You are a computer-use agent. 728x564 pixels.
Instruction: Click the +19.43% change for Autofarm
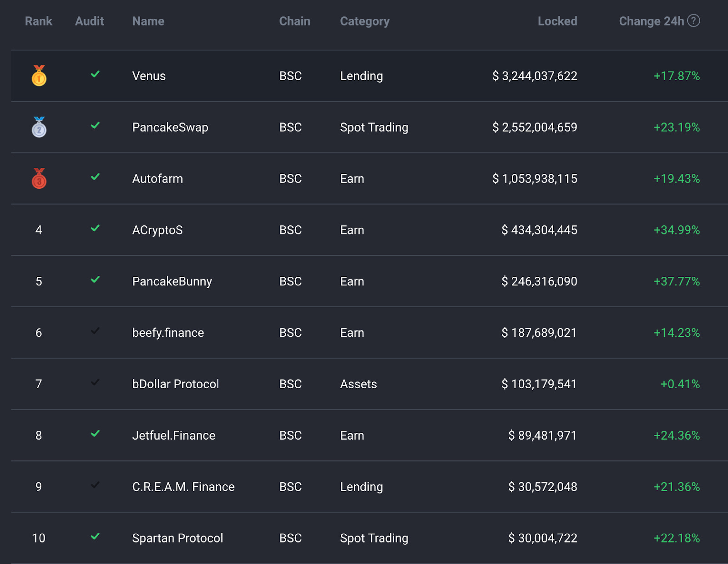pyautogui.click(x=677, y=179)
